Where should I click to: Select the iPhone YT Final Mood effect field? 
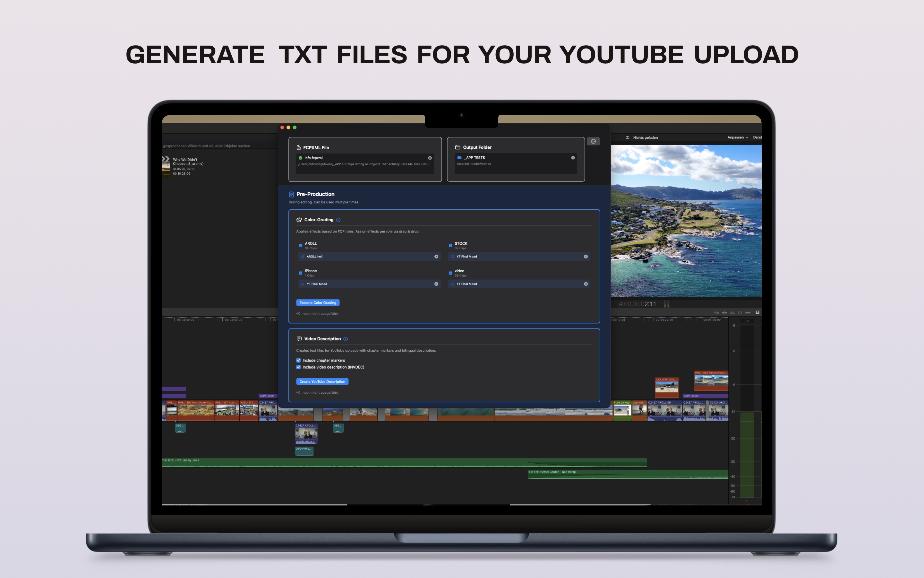coord(369,284)
